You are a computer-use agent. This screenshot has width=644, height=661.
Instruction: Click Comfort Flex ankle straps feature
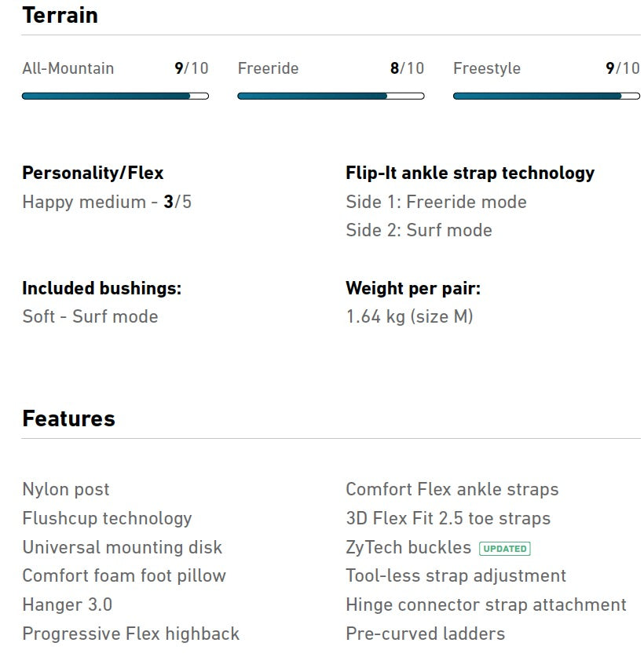coord(452,489)
